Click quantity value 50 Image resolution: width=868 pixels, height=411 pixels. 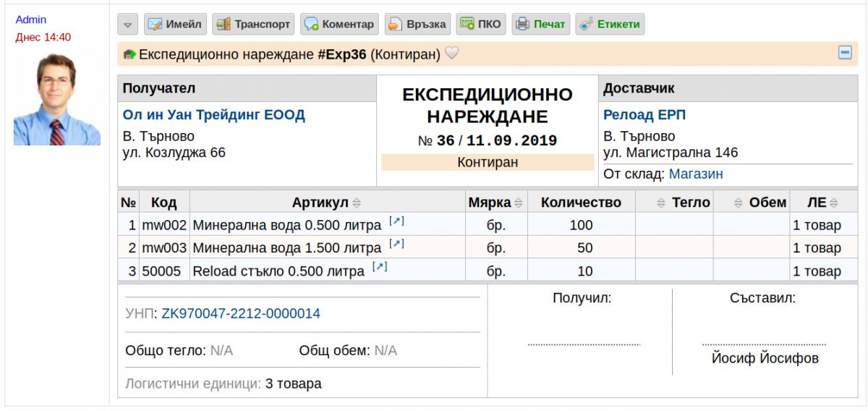tap(585, 248)
